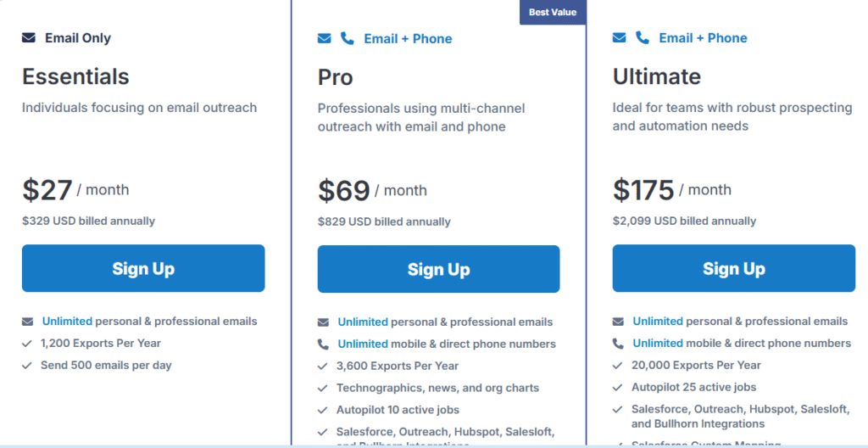Click the envelope icon beside Email Only
The image size is (868, 448).
[x=29, y=38]
